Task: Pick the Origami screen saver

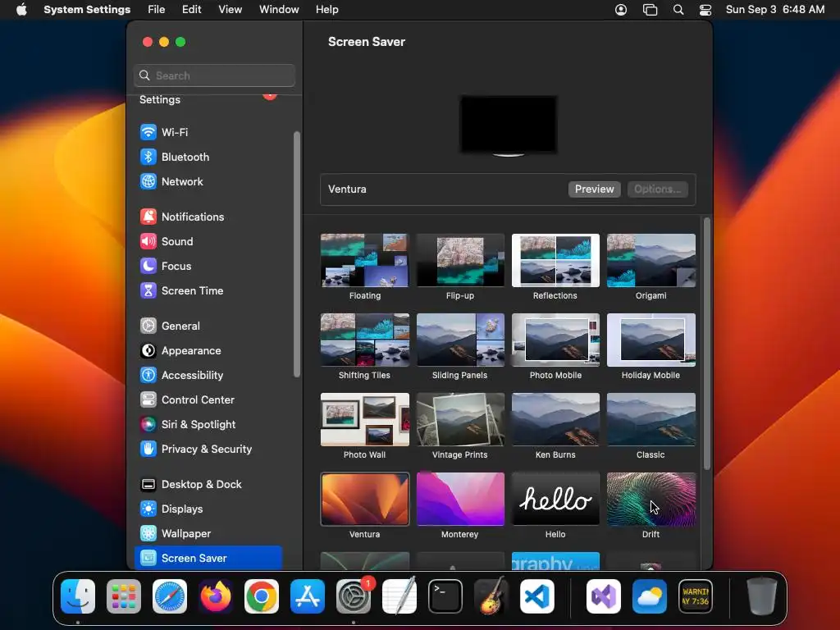Action: (x=651, y=260)
